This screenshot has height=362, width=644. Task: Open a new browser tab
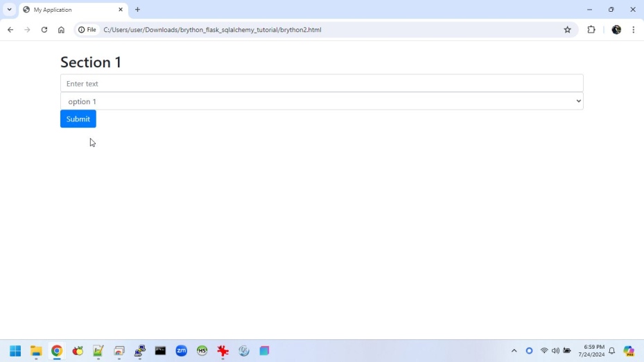(x=137, y=10)
